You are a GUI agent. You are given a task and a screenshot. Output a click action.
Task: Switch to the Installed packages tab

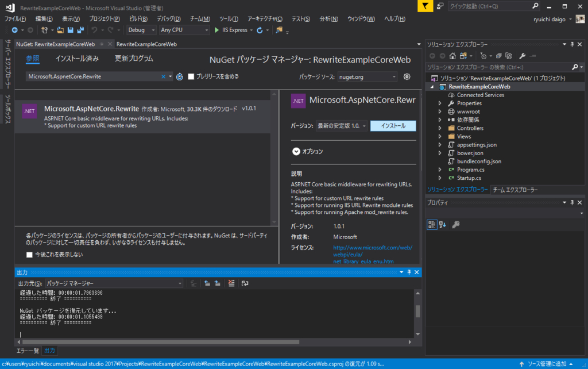pyautogui.click(x=77, y=59)
